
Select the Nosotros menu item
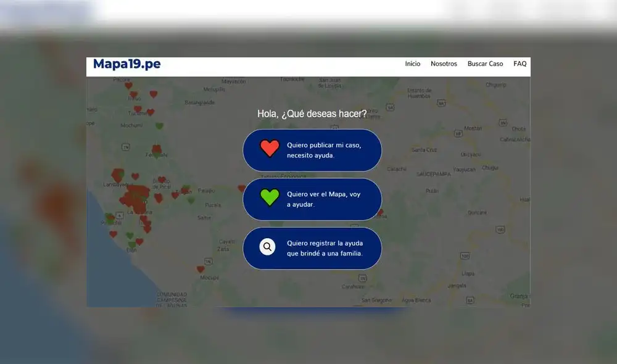(x=444, y=64)
